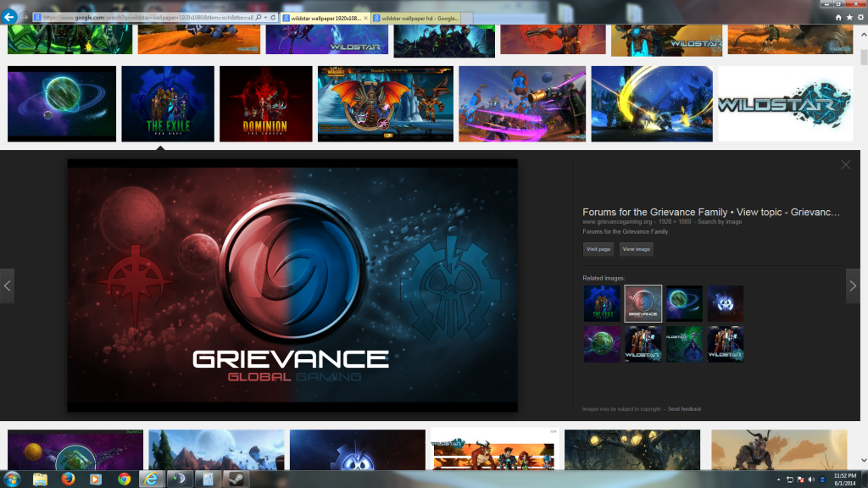
Task: Go back using the browser Back arrow
Action: pos(8,17)
